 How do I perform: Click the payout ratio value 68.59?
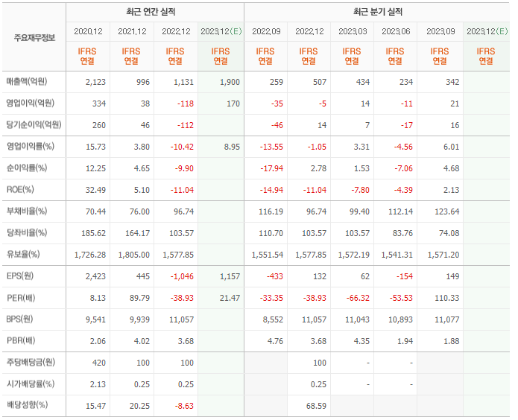(x=316, y=406)
